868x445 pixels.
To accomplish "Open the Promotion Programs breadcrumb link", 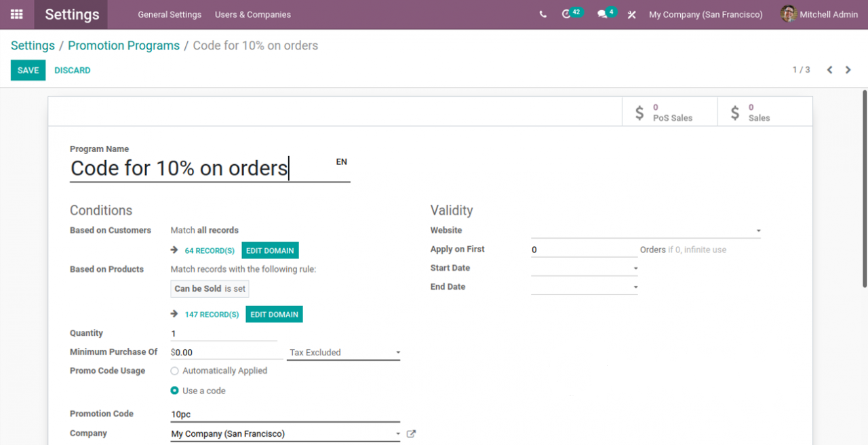I will 123,45.
